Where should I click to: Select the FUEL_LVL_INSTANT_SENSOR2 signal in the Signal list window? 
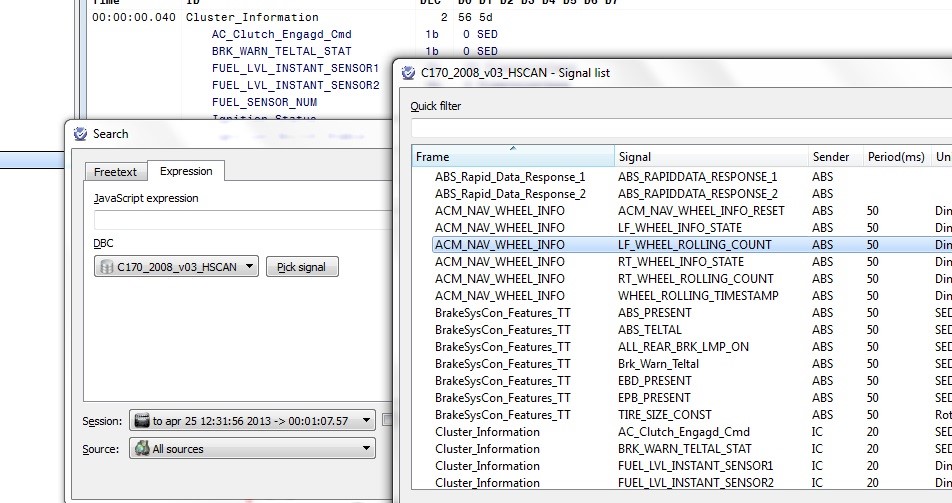point(696,483)
